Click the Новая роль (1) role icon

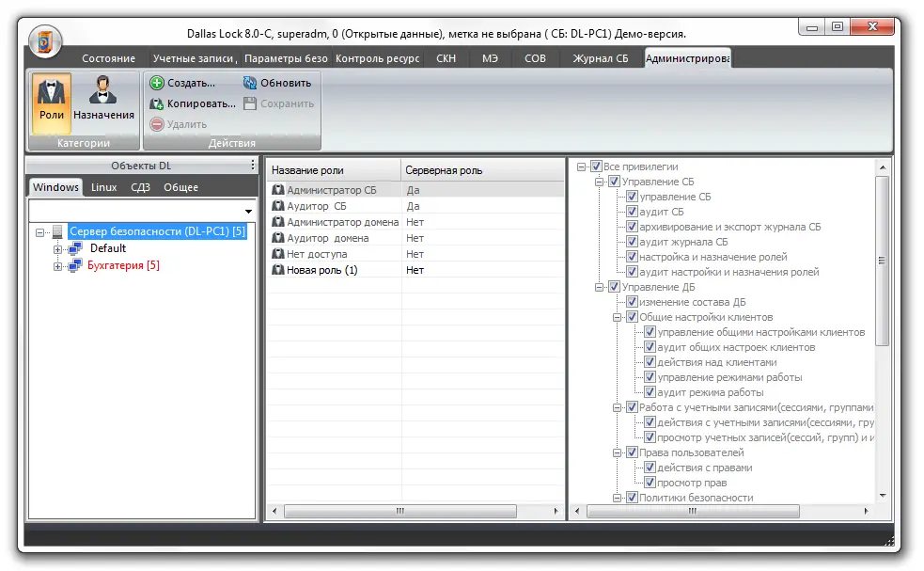[278, 270]
